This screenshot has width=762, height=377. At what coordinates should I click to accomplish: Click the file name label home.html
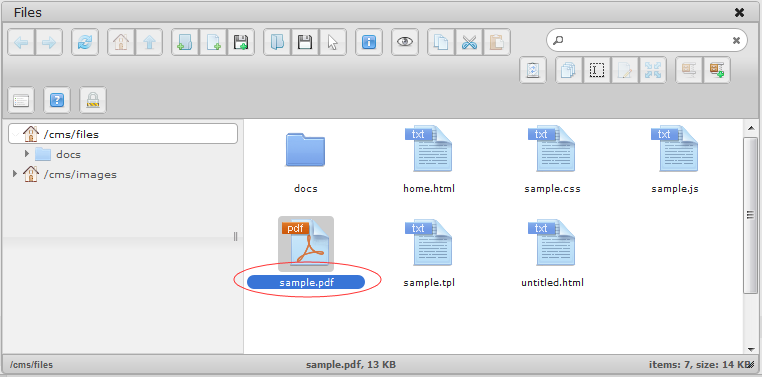pyautogui.click(x=429, y=188)
